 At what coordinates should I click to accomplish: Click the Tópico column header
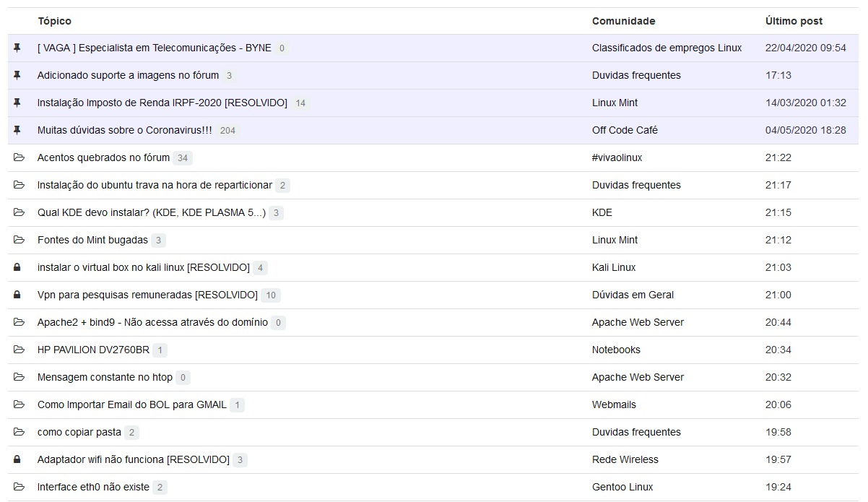(54, 21)
